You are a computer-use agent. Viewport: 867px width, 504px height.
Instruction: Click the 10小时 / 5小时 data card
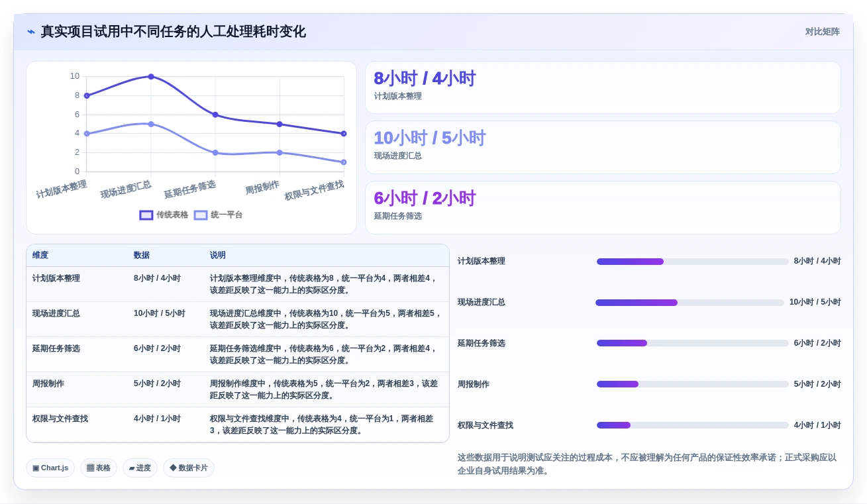(603, 147)
